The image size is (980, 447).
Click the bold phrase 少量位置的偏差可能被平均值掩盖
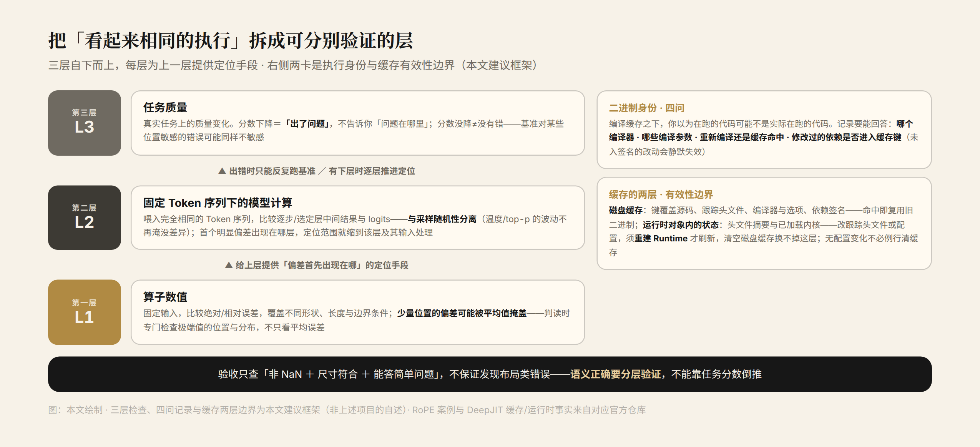tap(462, 313)
